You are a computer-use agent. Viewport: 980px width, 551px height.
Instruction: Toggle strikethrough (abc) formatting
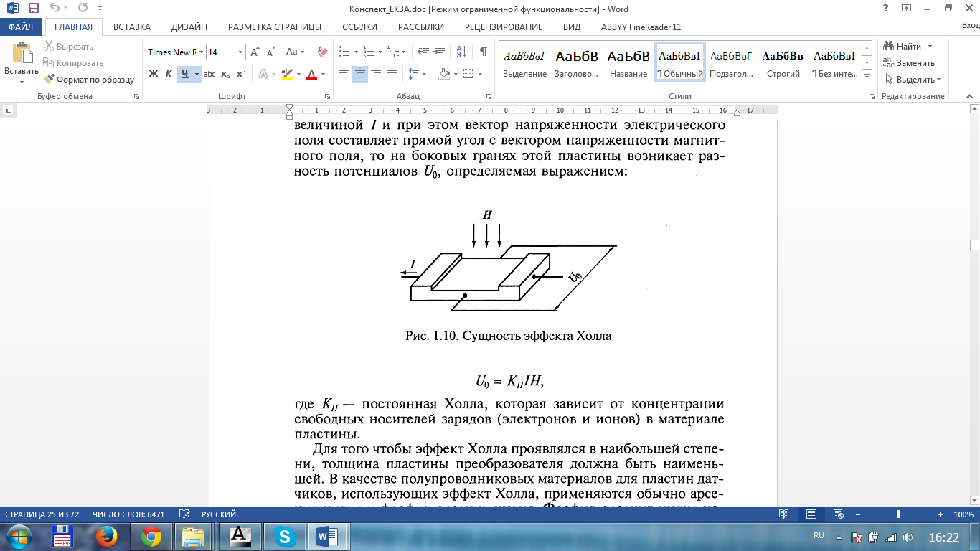coord(209,74)
